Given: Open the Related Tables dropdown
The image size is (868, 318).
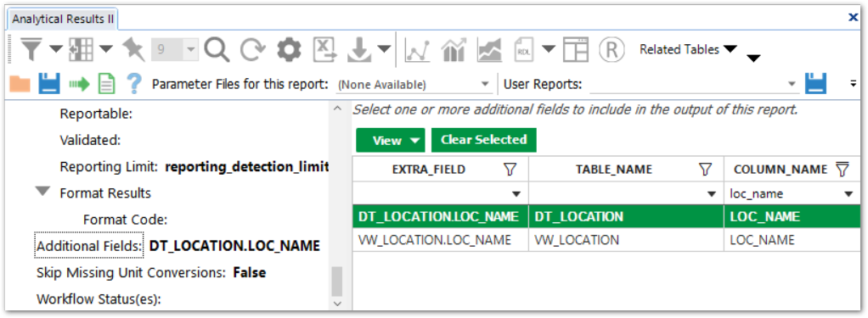Looking at the screenshot, I should pos(689,49).
